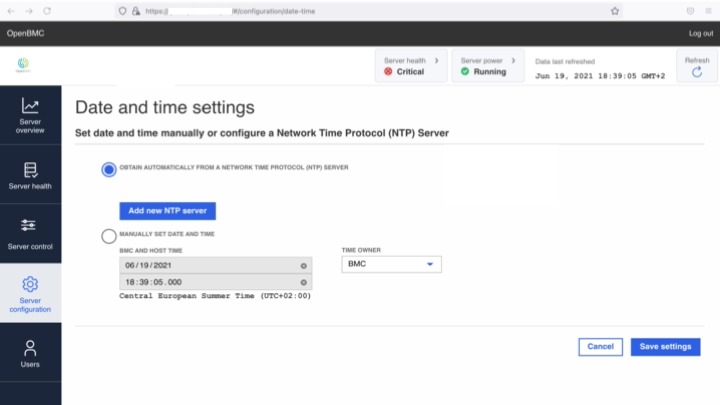Viewport: 720px width, 405px height.
Task: Open Server control sliders icon
Action: coord(28,225)
